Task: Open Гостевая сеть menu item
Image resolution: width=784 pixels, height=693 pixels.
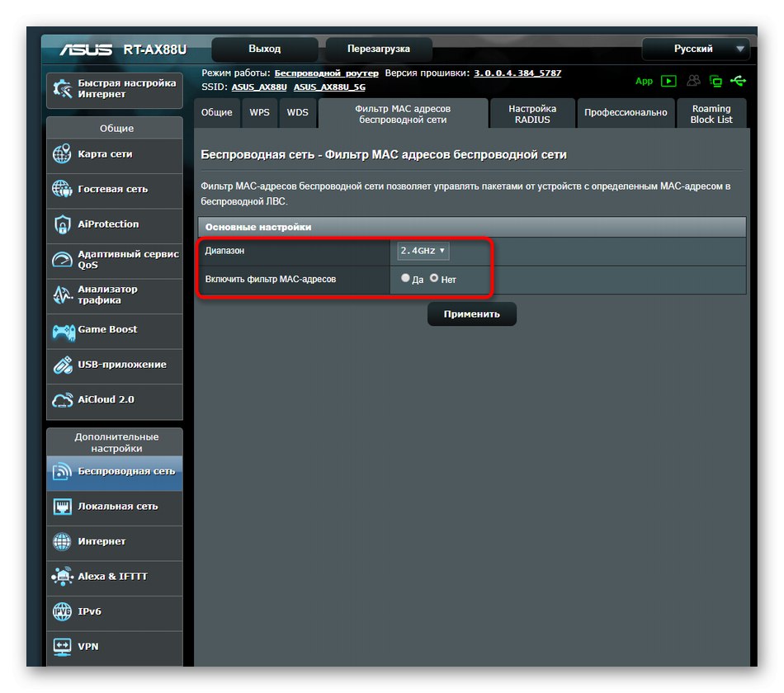Action: [x=115, y=190]
